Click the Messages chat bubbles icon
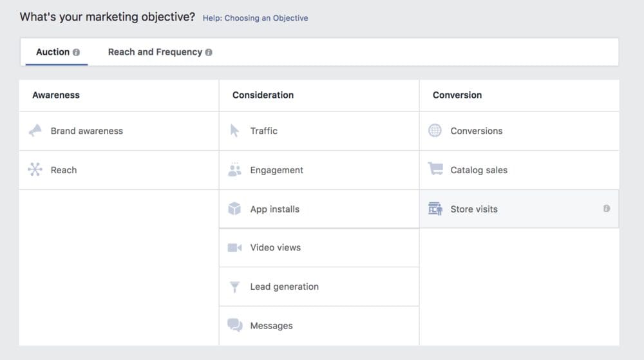Screen dimensions: 644x360 (235, 325)
